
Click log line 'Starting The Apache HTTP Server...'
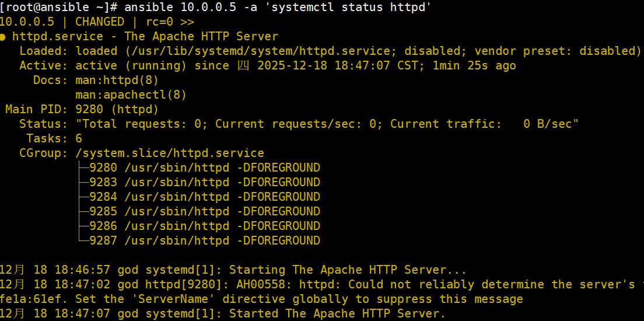(x=348, y=270)
